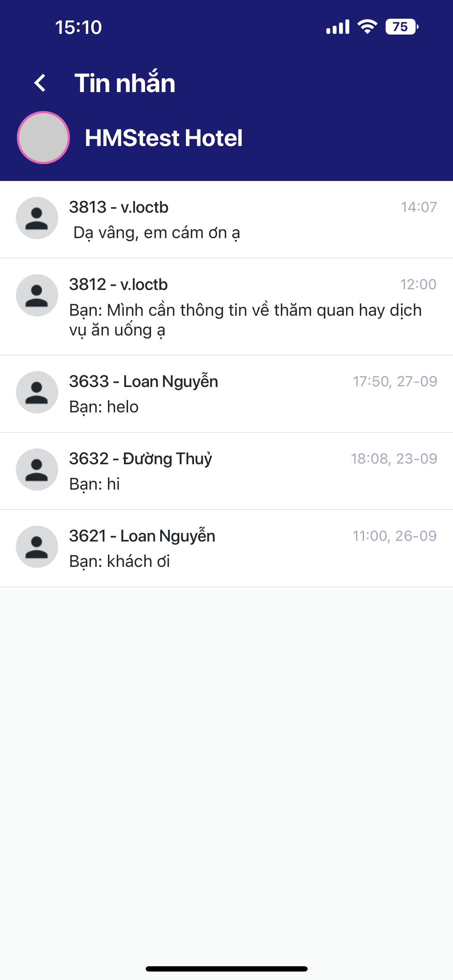The image size is (453, 980).
Task: Tap the avatar icon for 3813 - v.loctb
Action: [37, 218]
